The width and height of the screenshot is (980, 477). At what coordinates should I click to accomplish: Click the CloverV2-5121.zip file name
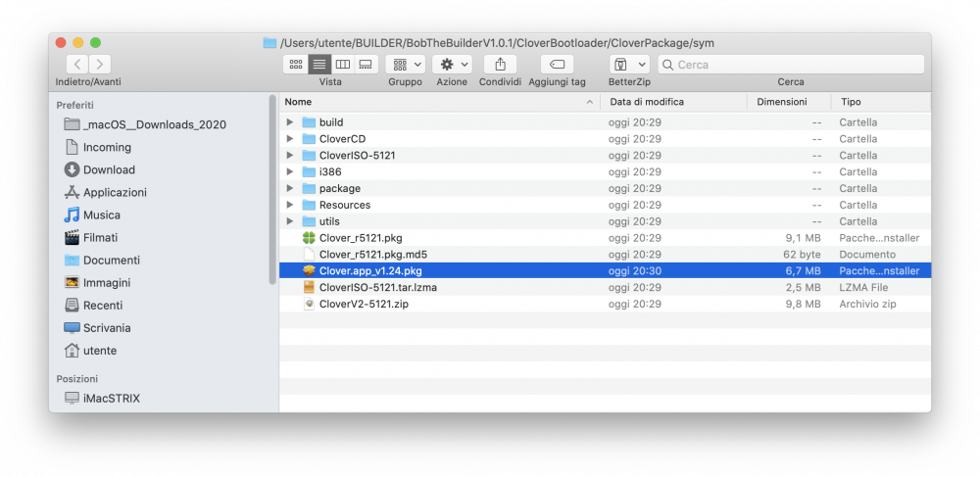tap(364, 304)
